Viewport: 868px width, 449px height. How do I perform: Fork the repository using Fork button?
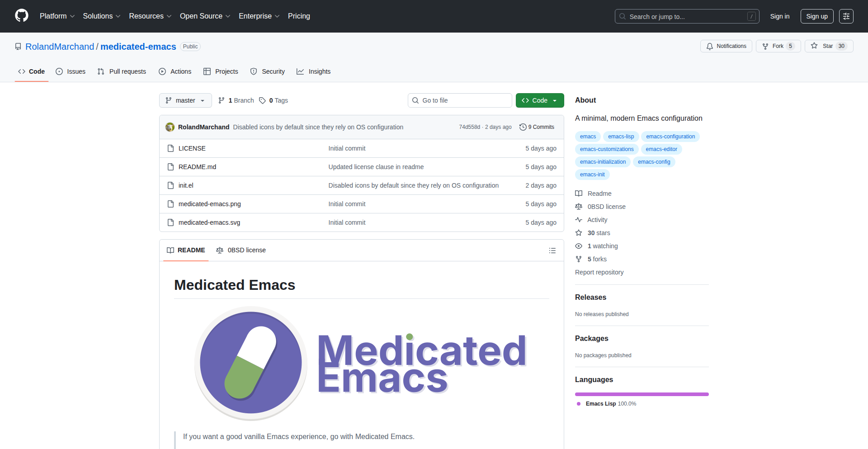pos(778,46)
